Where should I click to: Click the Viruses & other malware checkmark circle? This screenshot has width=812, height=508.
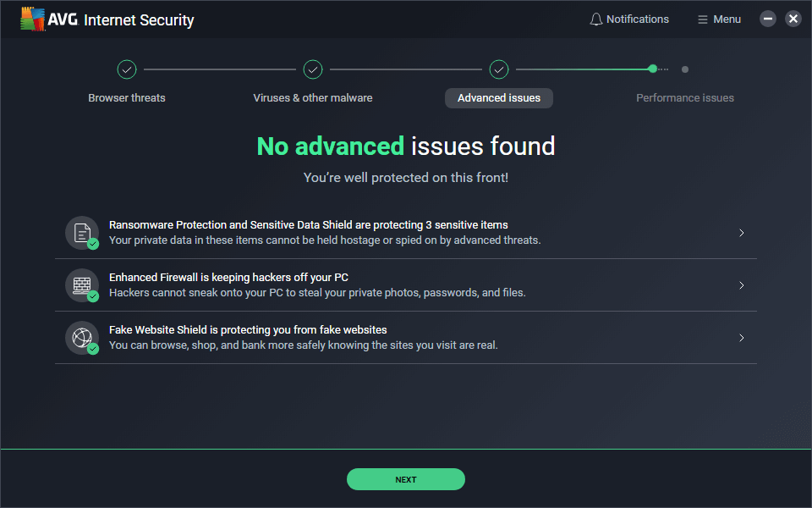(313, 69)
